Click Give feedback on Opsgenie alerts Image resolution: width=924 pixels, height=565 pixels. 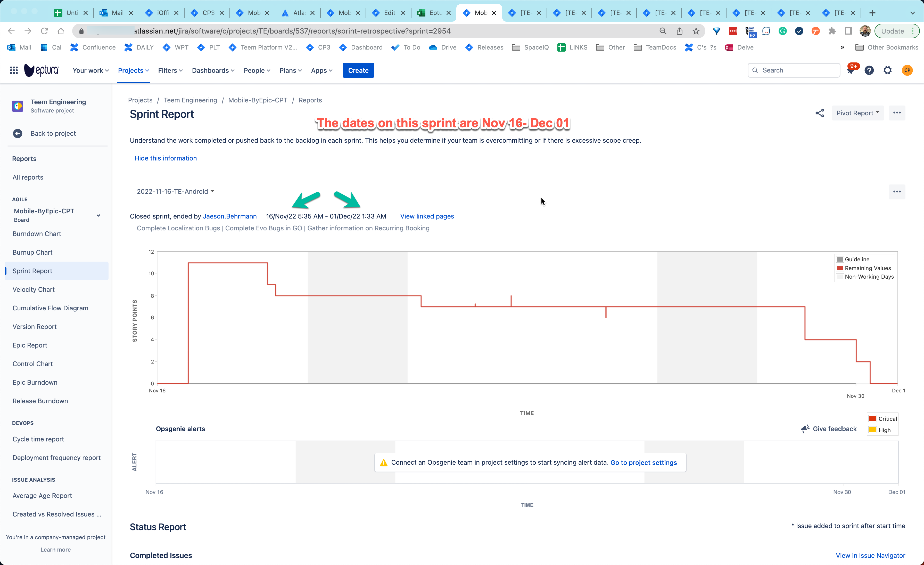click(829, 429)
